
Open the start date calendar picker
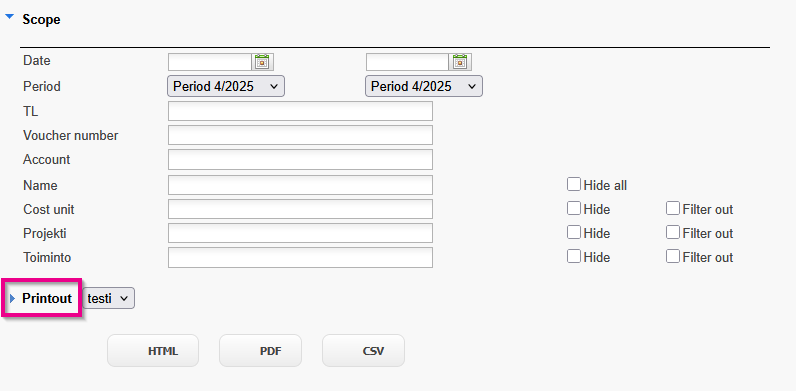click(x=262, y=61)
